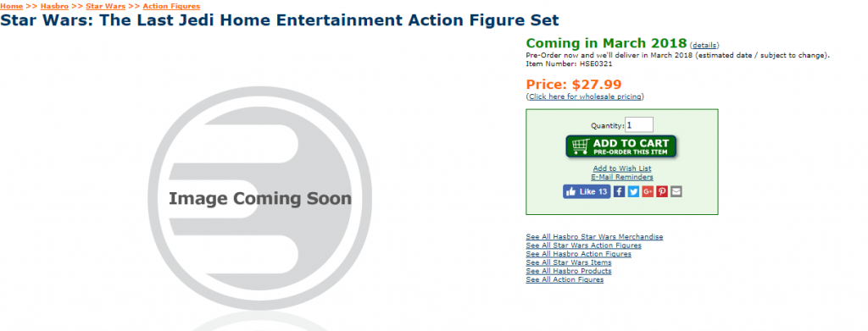Click the Google Plus share icon
868x331 pixels.
648,192
